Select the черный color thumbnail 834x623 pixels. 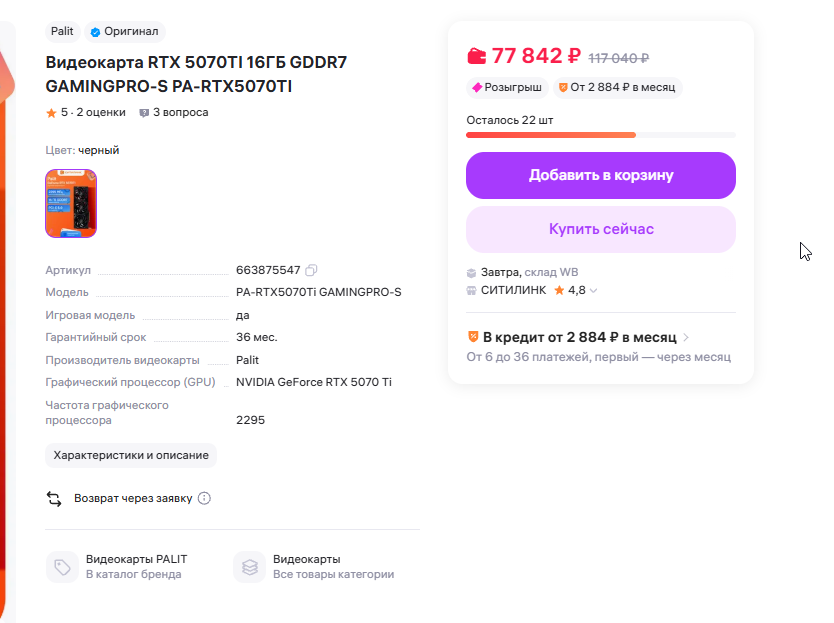[71, 204]
